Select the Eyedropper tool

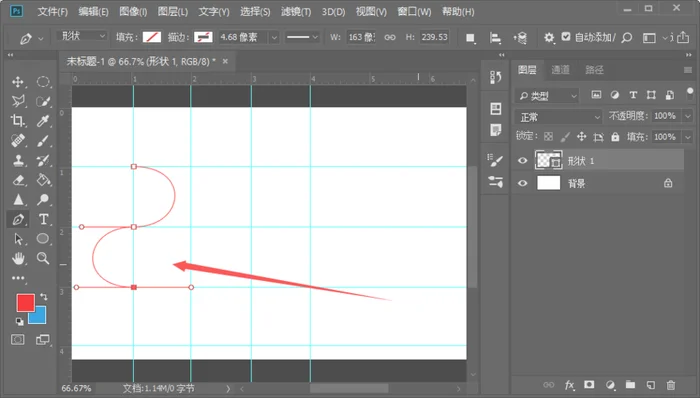coord(43,120)
